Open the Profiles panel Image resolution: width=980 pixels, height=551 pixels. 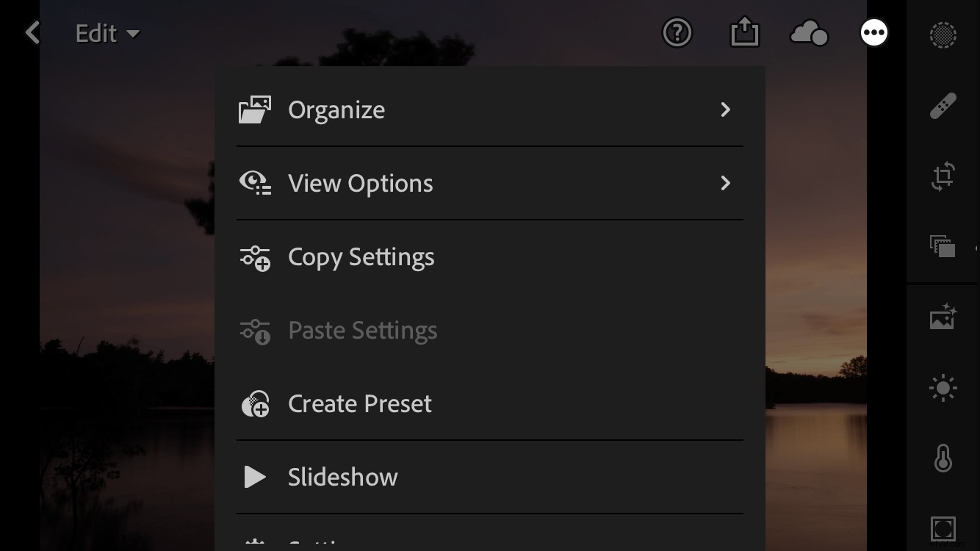coord(944,248)
